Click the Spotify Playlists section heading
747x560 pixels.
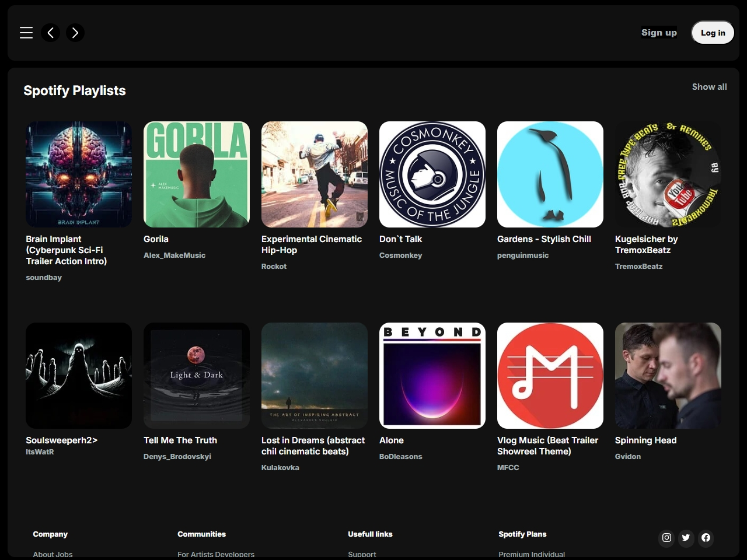tap(75, 90)
